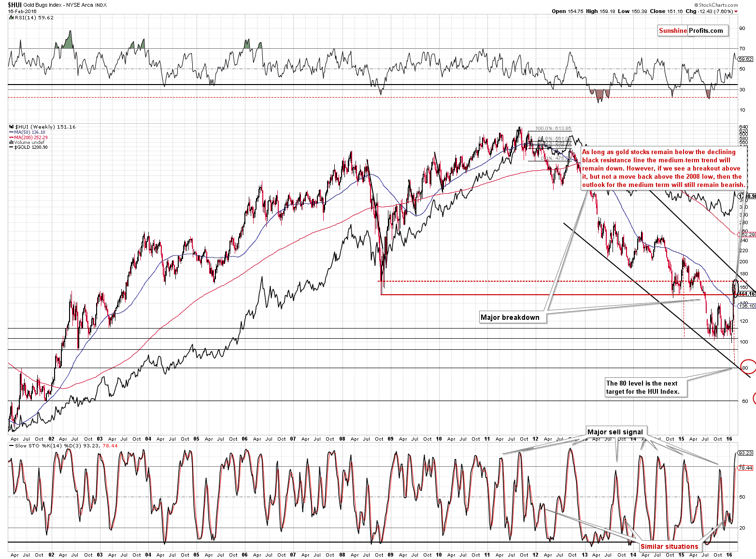Click the $HUI Gold Bugs Index chart title

coord(57,5)
